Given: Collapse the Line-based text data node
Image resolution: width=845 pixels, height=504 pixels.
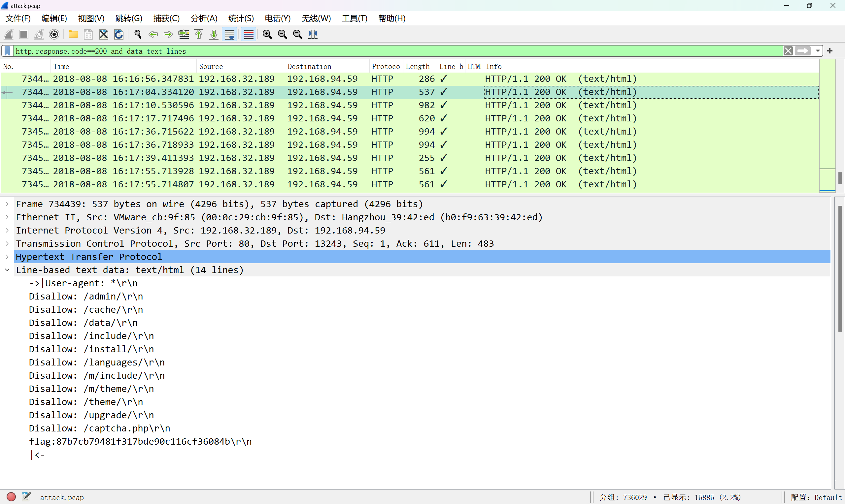Looking at the screenshot, I should (7, 270).
